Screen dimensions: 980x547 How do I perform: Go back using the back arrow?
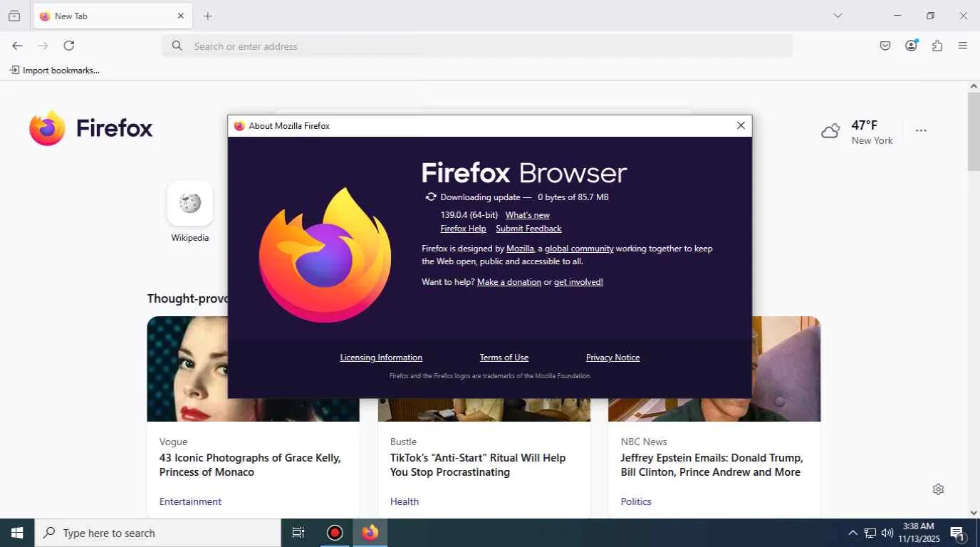tap(17, 46)
